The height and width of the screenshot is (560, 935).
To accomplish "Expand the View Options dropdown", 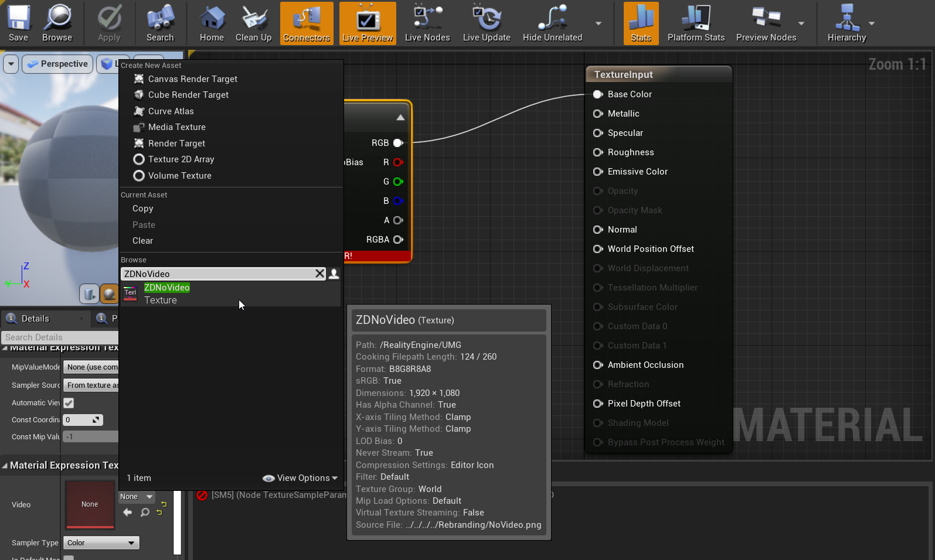I will tap(300, 478).
